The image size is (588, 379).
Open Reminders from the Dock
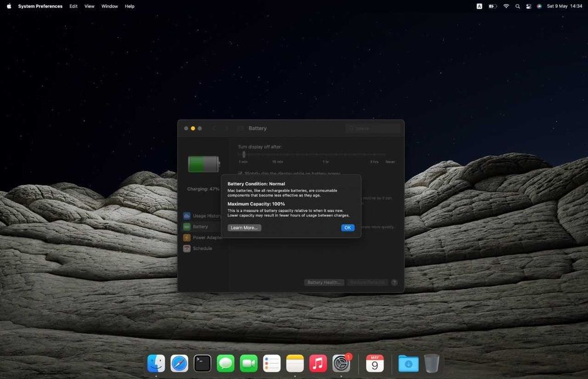point(272,363)
